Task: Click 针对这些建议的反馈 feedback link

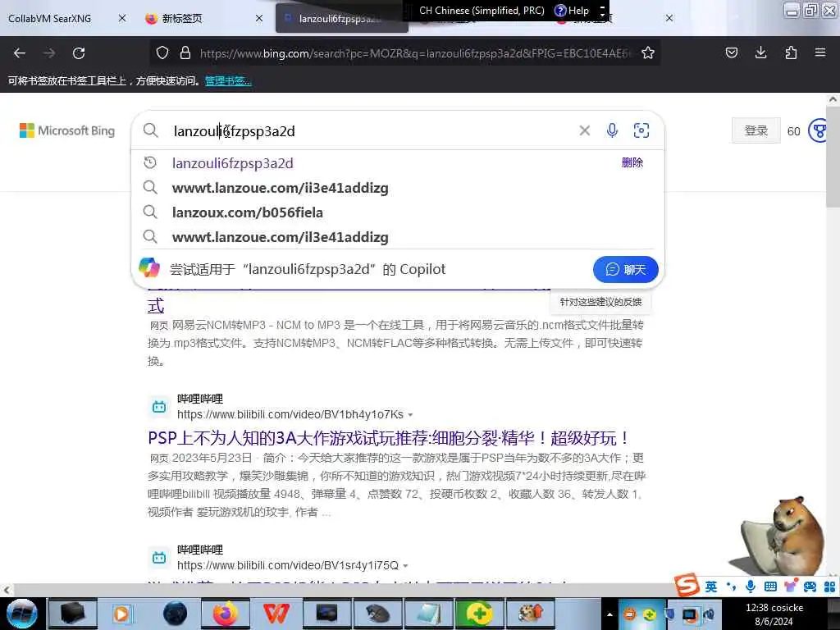Action: click(x=600, y=302)
